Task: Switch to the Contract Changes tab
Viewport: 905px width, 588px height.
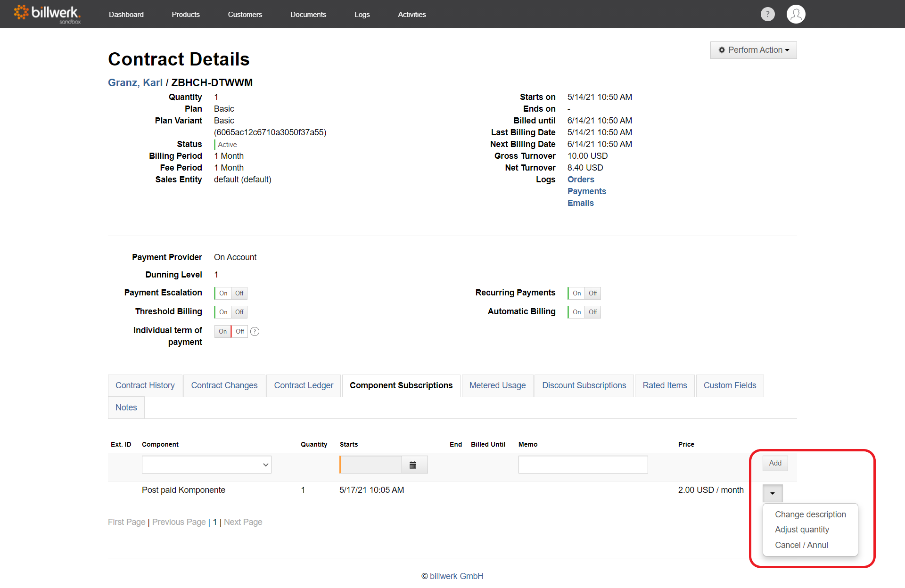Action: tap(224, 385)
